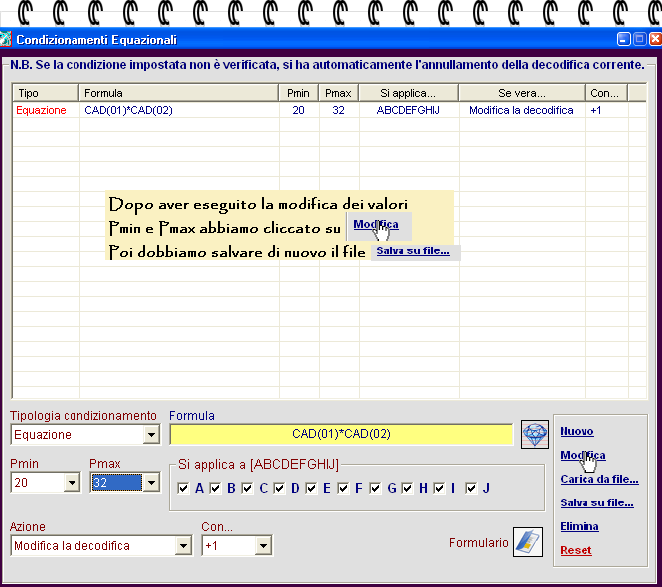Uncheck checkbox I
Viewport: 662px width, 587px height.
[439, 489]
